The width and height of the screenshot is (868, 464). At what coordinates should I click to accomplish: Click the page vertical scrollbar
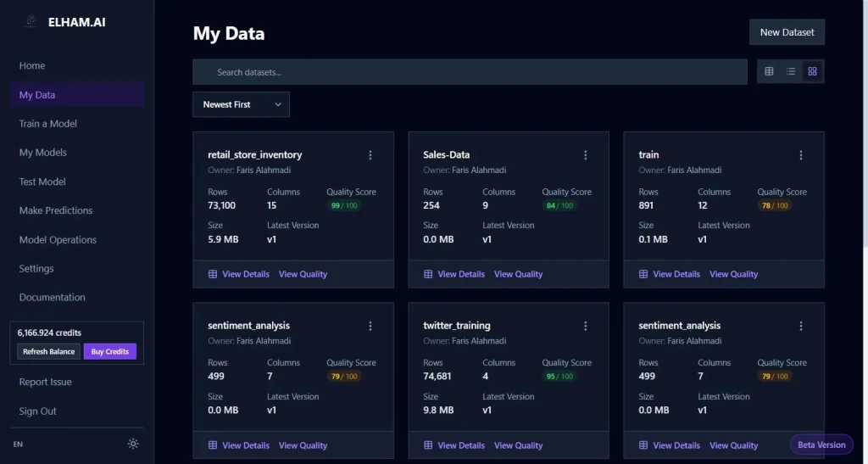click(865, 122)
